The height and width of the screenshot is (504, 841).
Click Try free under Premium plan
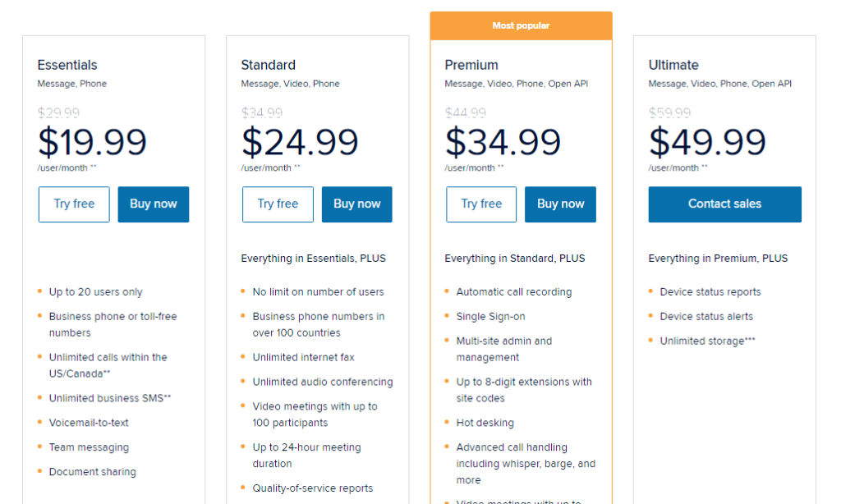(481, 204)
